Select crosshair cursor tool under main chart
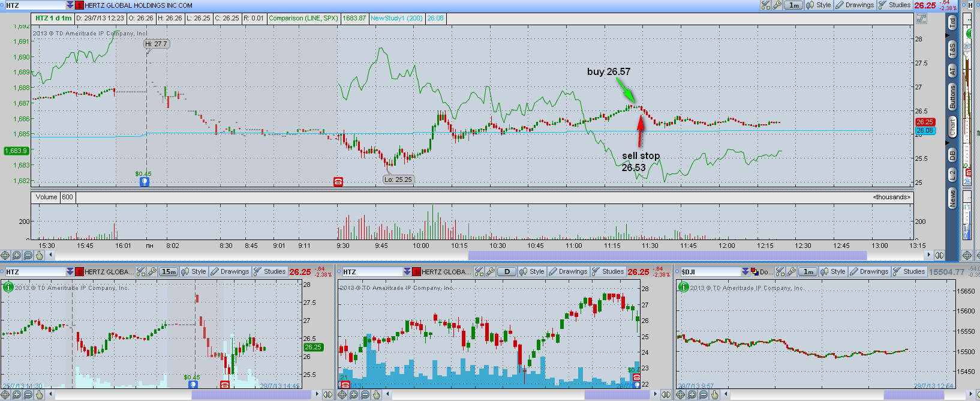980x401 pixels. coord(5,255)
